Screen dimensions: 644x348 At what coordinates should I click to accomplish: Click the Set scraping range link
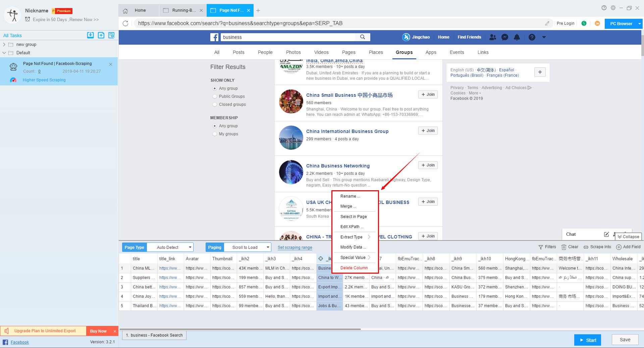(295, 248)
